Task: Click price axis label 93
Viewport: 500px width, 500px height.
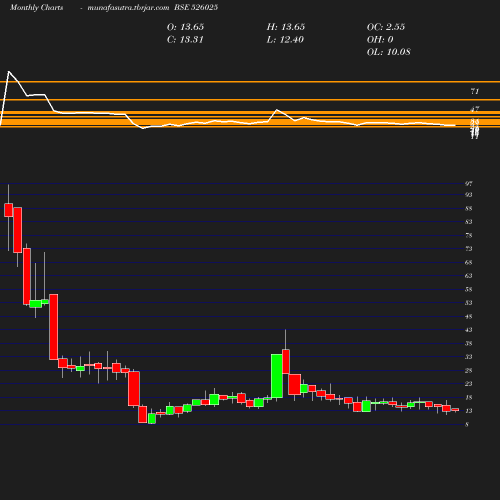Action: tap(469, 195)
